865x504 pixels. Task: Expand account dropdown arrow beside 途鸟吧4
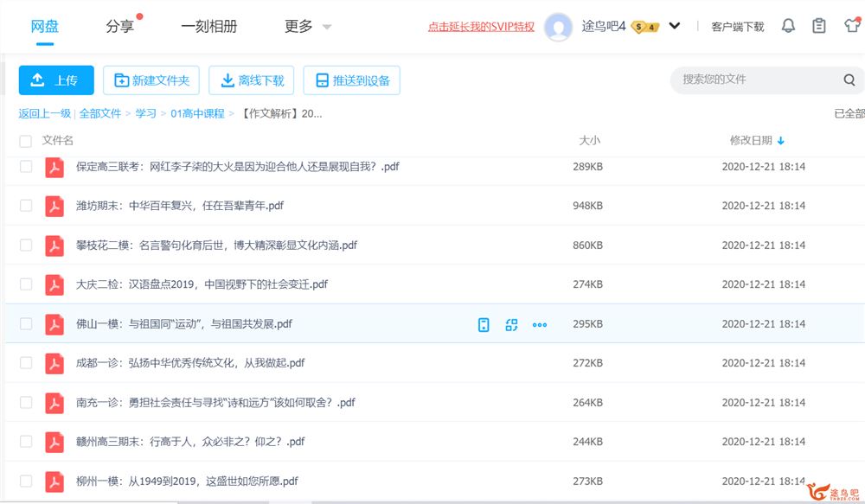point(674,26)
